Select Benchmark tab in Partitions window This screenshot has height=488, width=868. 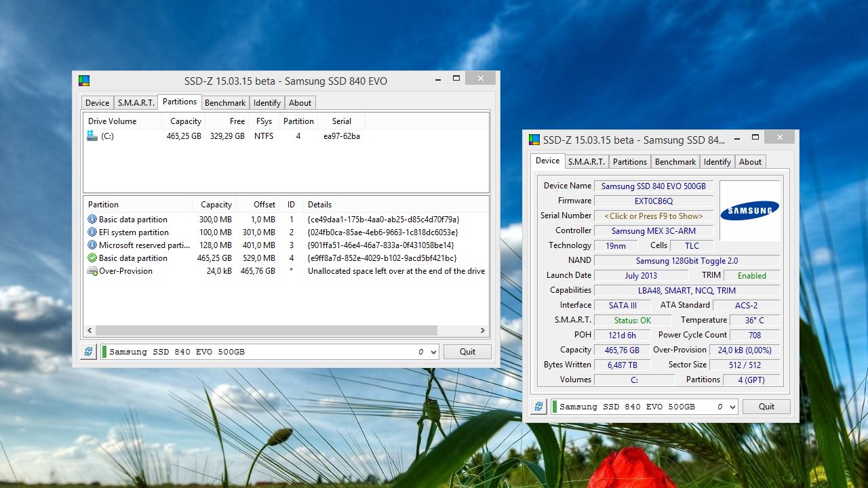(225, 103)
